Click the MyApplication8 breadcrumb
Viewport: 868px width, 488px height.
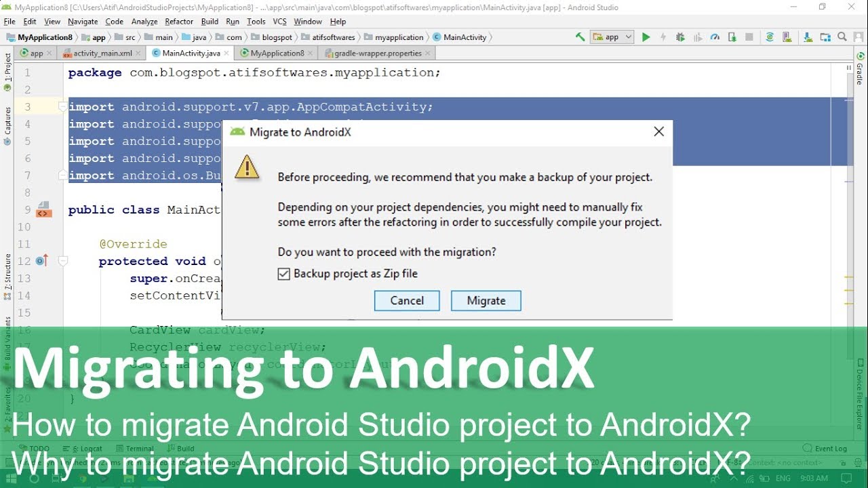point(39,37)
